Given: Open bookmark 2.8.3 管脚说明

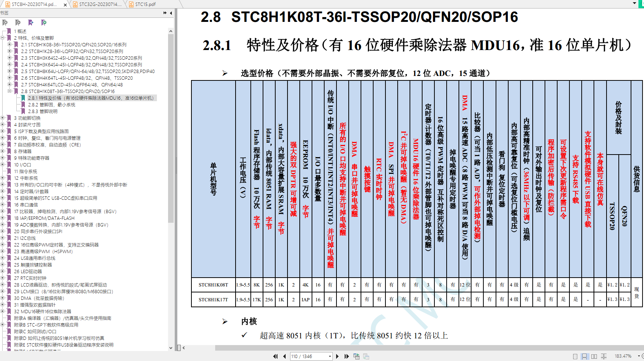Looking at the screenshot, I should coord(43,112).
